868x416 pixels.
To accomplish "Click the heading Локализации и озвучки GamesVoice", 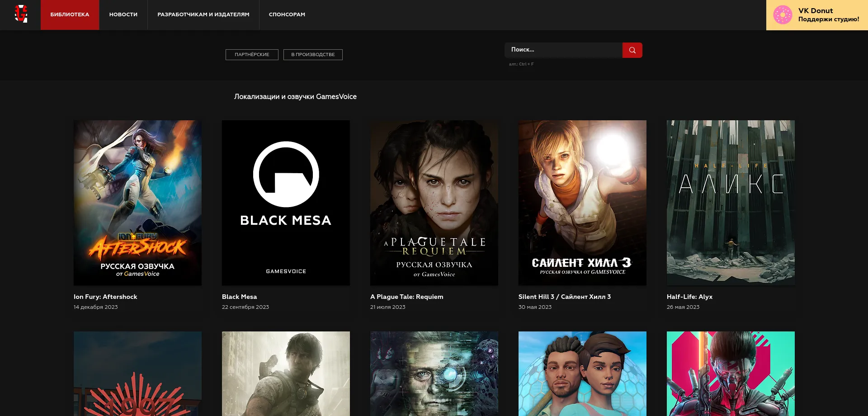I will pyautogui.click(x=295, y=97).
